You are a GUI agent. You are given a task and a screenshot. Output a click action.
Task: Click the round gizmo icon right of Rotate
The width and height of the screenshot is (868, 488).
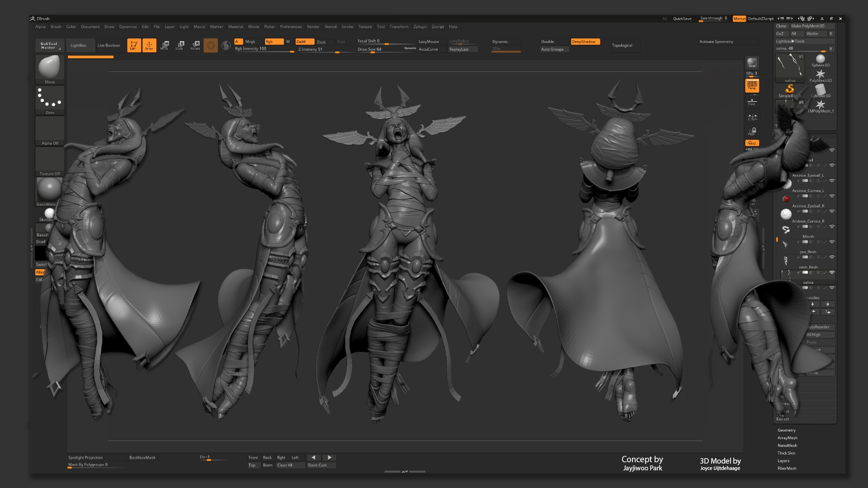[211, 45]
